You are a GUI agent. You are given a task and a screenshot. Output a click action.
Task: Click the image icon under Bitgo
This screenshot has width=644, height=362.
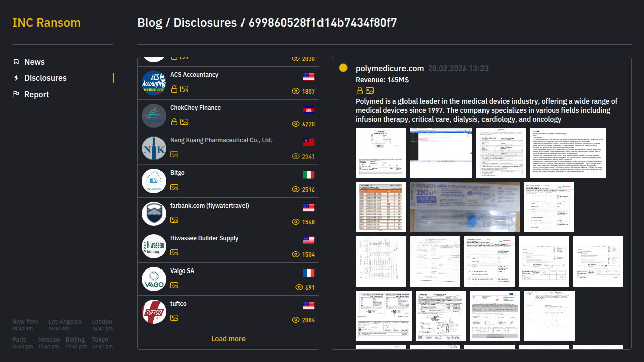pyautogui.click(x=174, y=187)
